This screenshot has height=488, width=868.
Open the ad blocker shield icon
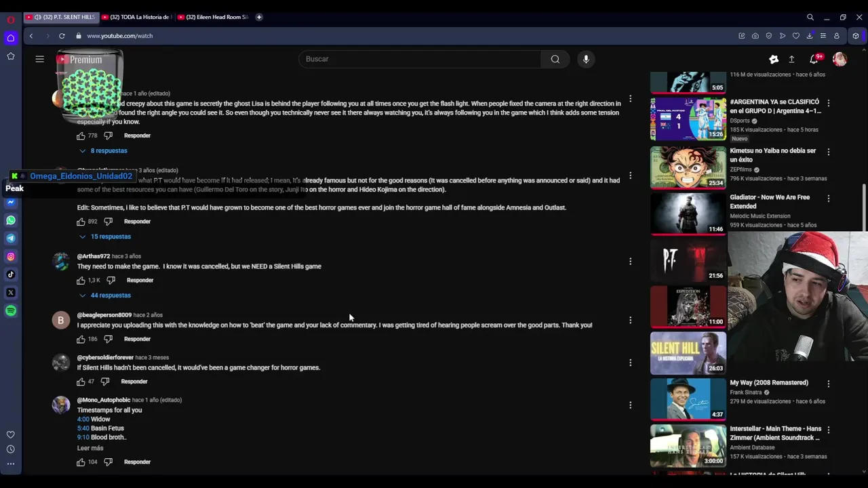769,36
